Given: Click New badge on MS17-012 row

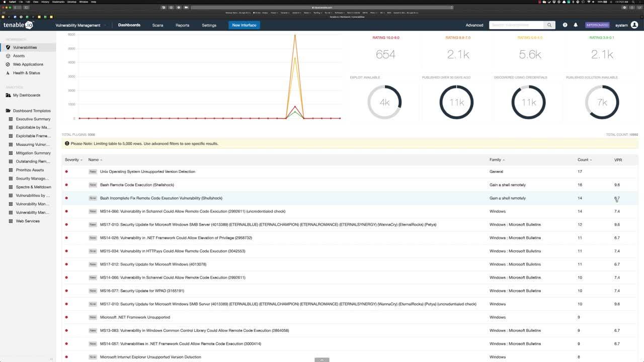Looking at the screenshot, I should [93, 264].
